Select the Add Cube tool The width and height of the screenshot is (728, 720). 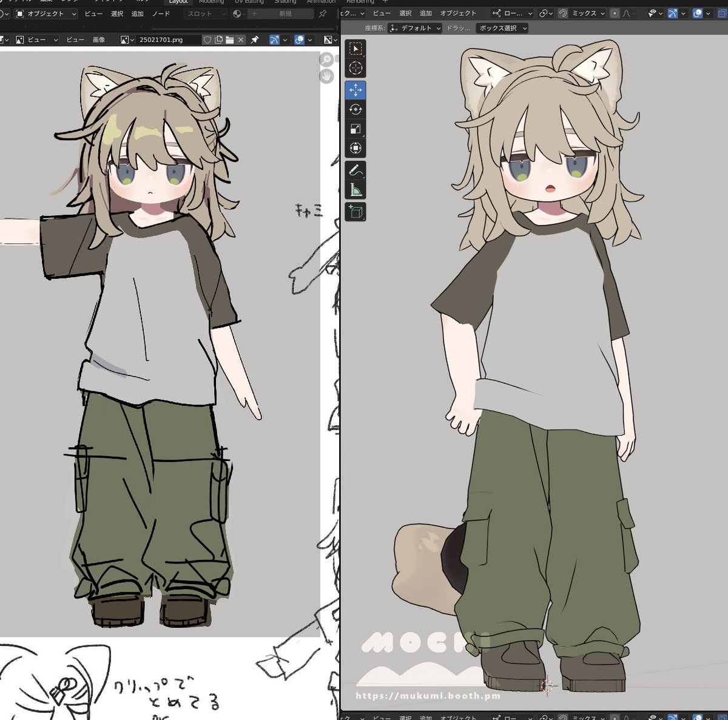point(356,212)
